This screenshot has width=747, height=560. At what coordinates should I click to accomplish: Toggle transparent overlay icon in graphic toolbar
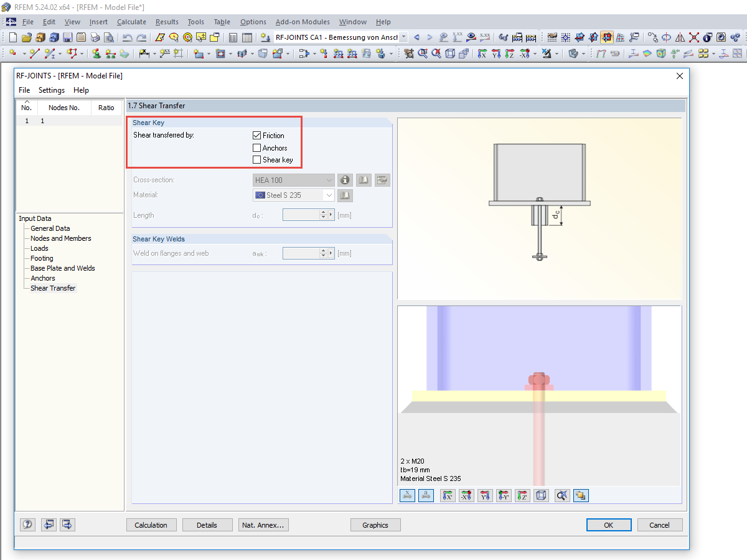pos(581,496)
